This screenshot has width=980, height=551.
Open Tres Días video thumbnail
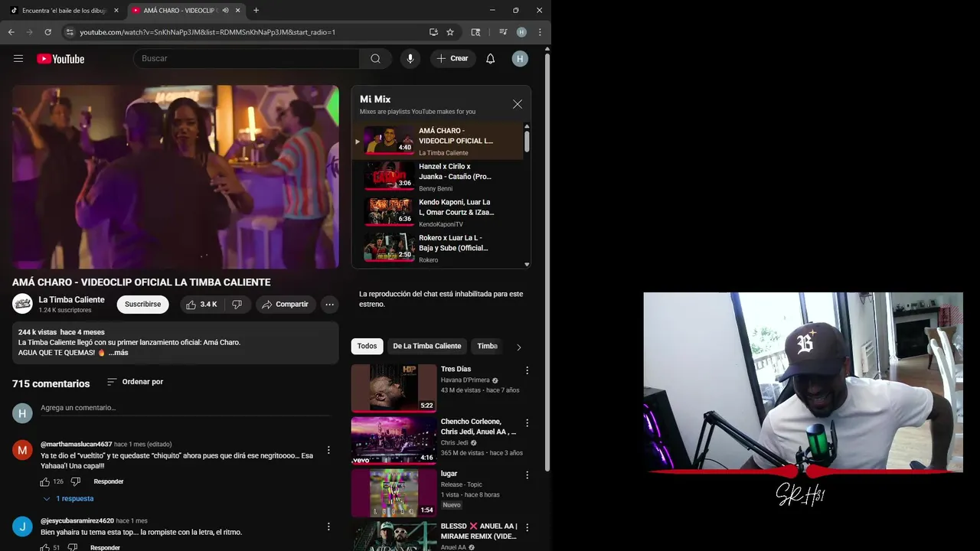(394, 388)
